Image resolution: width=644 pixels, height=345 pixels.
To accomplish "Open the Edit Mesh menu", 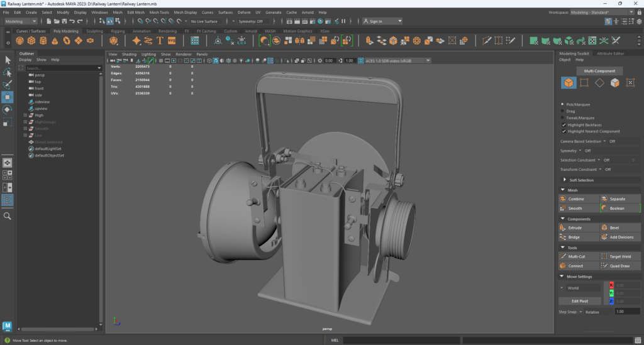I will point(136,13).
